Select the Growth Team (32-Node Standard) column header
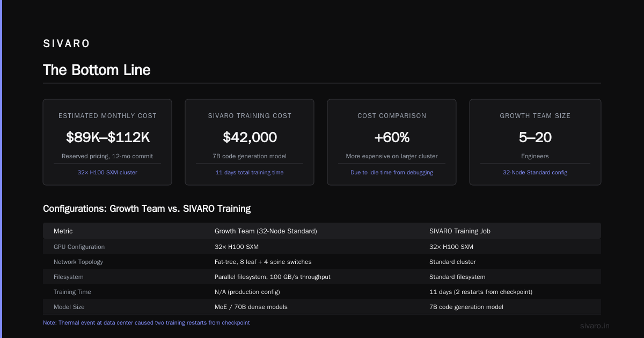Screen dimensions: 644x338 pyautogui.click(x=266, y=231)
